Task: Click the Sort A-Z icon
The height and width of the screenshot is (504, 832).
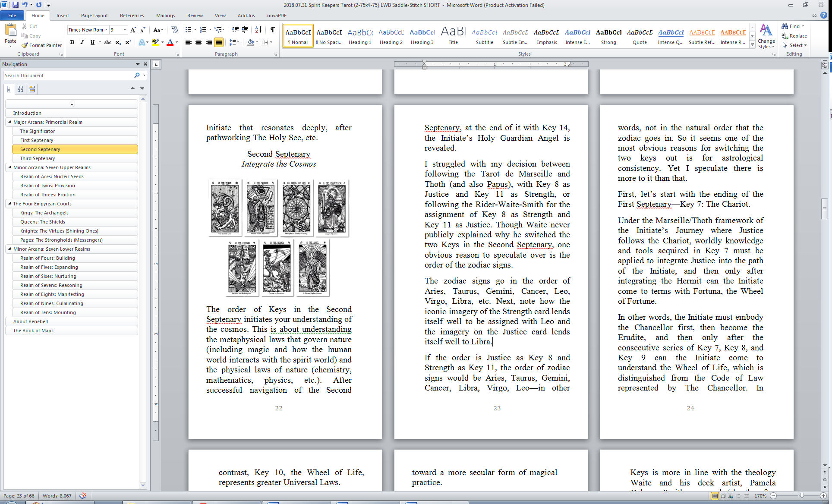Action: coord(258,30)
